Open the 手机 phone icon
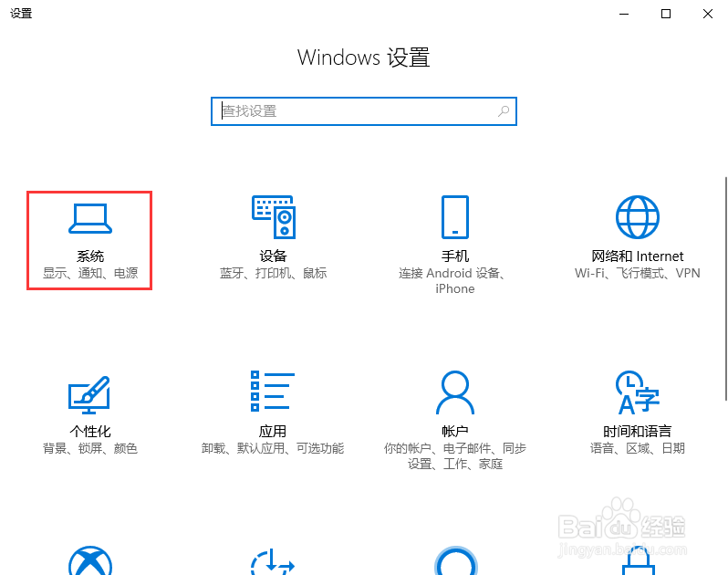Viewport: 728px width, 575px height. click(455, 217)
